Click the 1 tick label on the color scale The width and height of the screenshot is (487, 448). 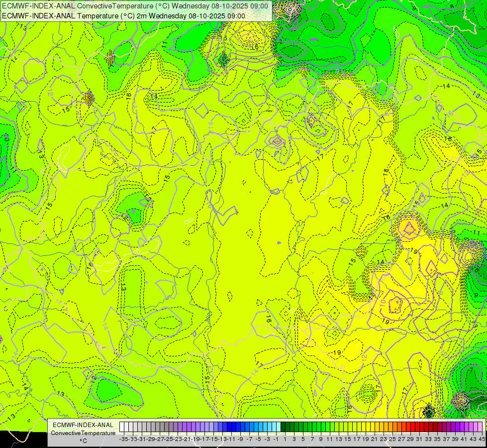(285, 440)
